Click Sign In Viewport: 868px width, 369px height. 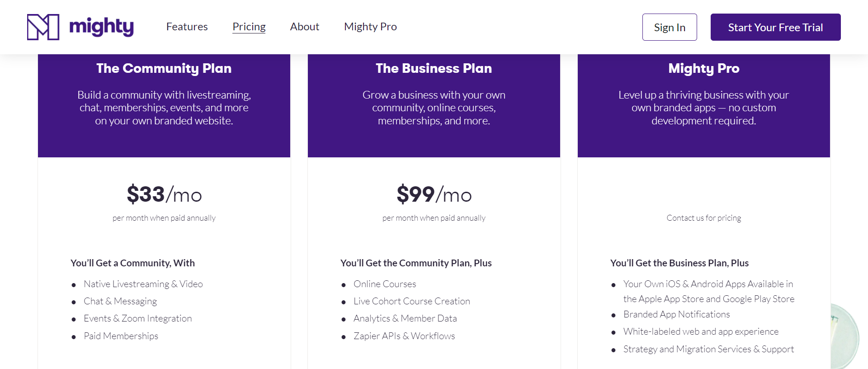(670, 27)
